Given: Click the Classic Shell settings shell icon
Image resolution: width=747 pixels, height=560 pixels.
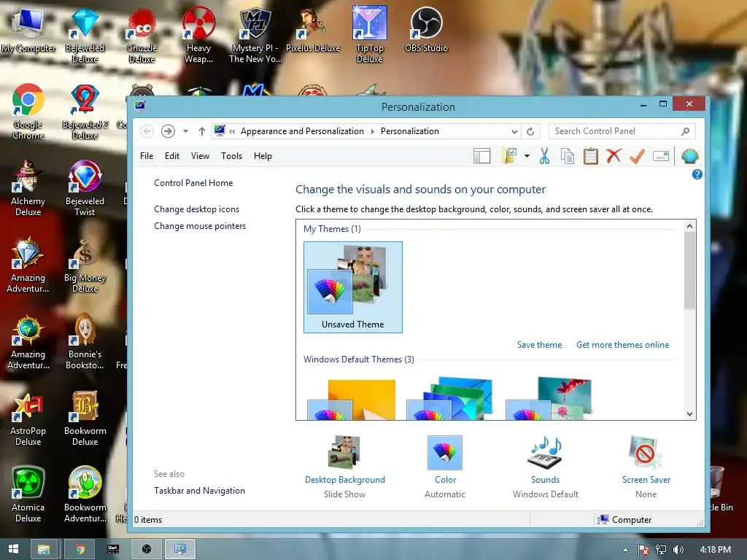Looking at the screenshot, I should (x=690, y=156).
